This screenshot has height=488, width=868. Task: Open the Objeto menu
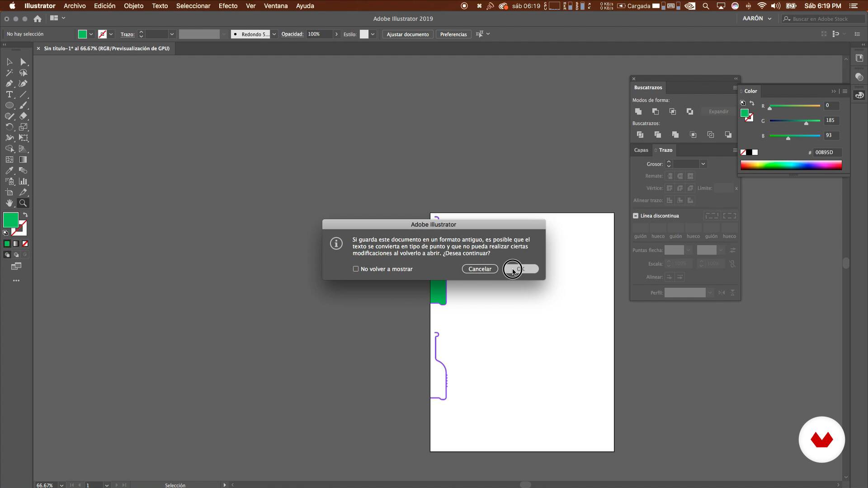click(x=134, y=6)
